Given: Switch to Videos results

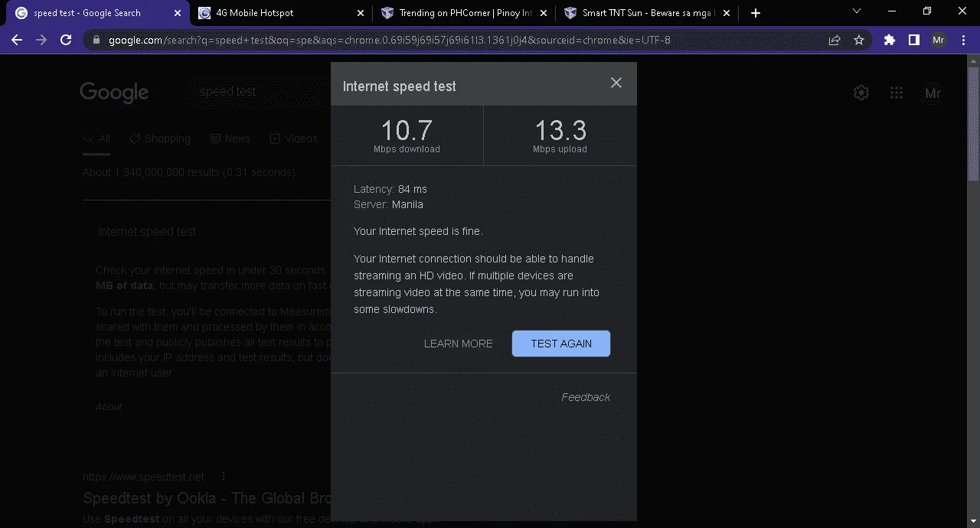Looking at the screenshot, I should pos(293,139).
